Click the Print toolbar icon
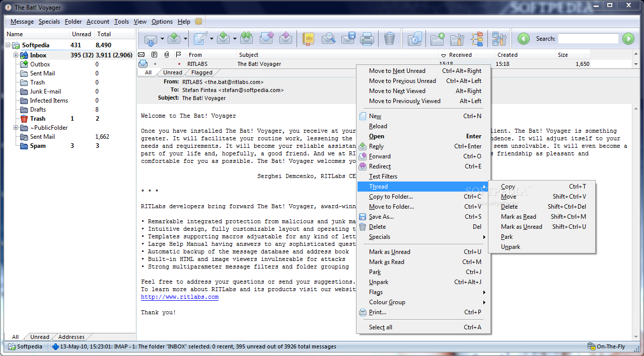Viewport: 644px width, 356px height. tap(367, 39)
